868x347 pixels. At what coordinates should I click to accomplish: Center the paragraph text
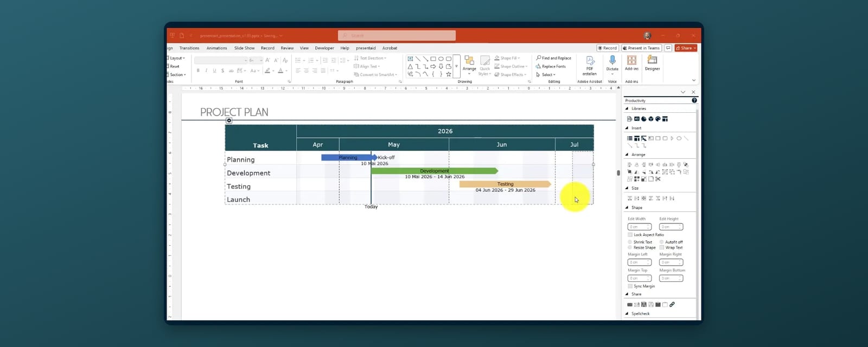[306, 70]
